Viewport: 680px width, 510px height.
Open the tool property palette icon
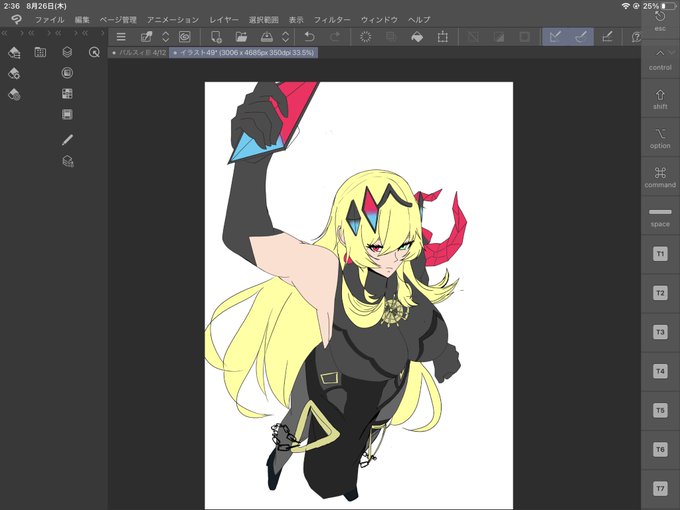click(x=14, y=73)
